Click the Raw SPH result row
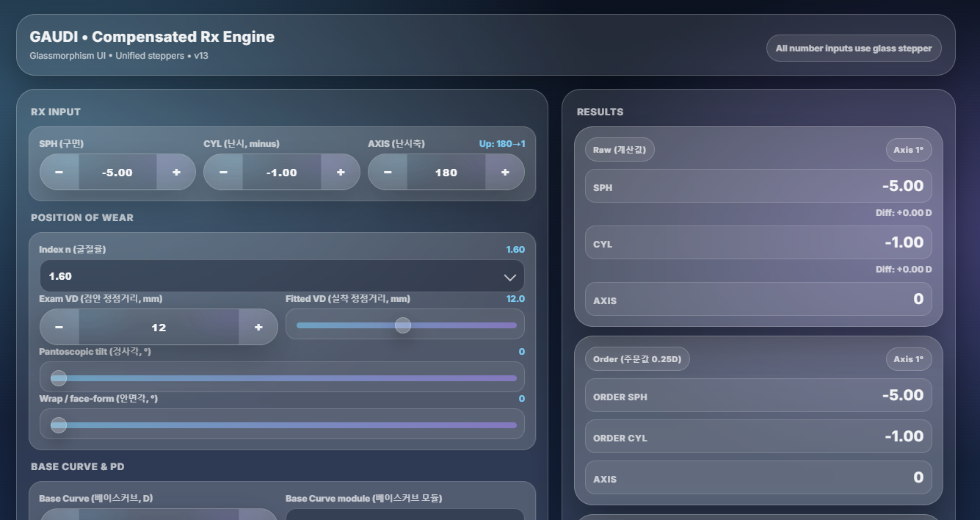Image resolution: width=980 pixels, height=520 pixels. [758, 187]
